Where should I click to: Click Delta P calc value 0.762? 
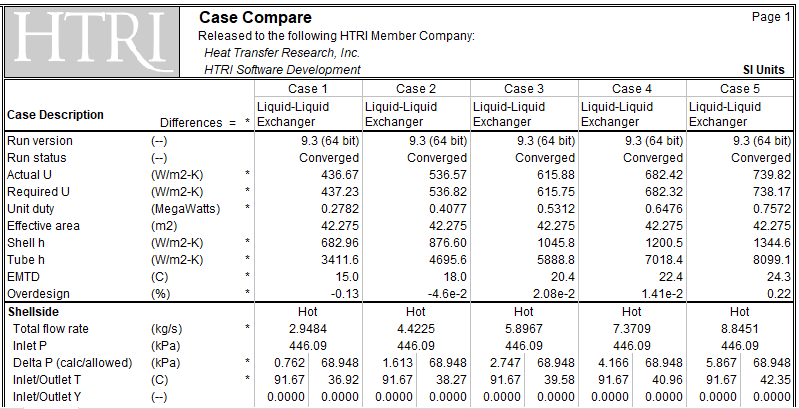[289, 363]
